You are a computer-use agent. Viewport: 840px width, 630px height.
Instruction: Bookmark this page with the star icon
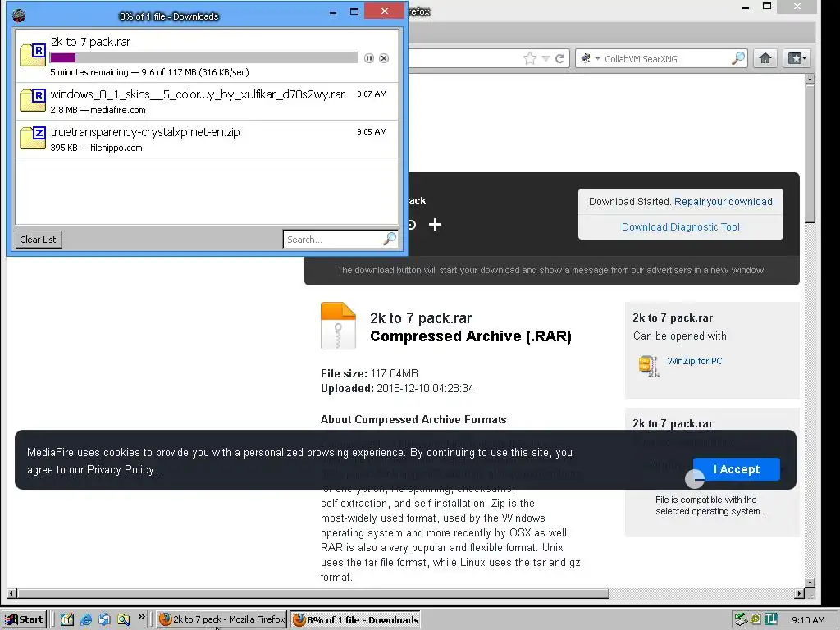coord(530,58)
